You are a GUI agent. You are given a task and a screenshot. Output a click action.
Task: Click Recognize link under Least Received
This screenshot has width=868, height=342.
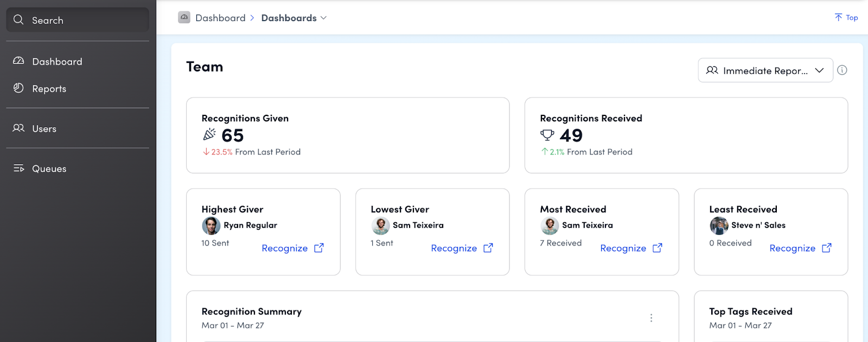[792, 248]
